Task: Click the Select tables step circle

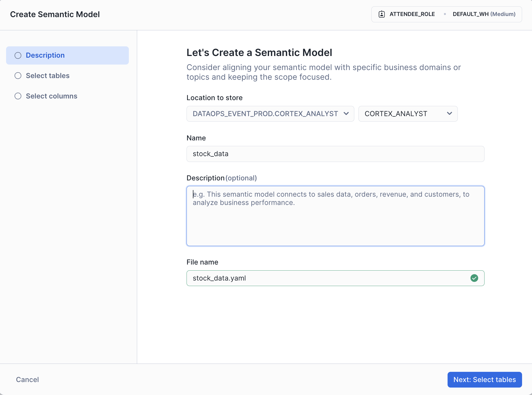Action: point(18,76)
